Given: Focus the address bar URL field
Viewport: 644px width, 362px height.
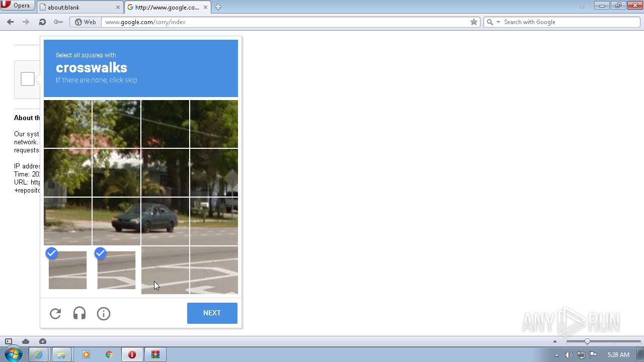Looking at the screenshot, I should coord(286,22).
